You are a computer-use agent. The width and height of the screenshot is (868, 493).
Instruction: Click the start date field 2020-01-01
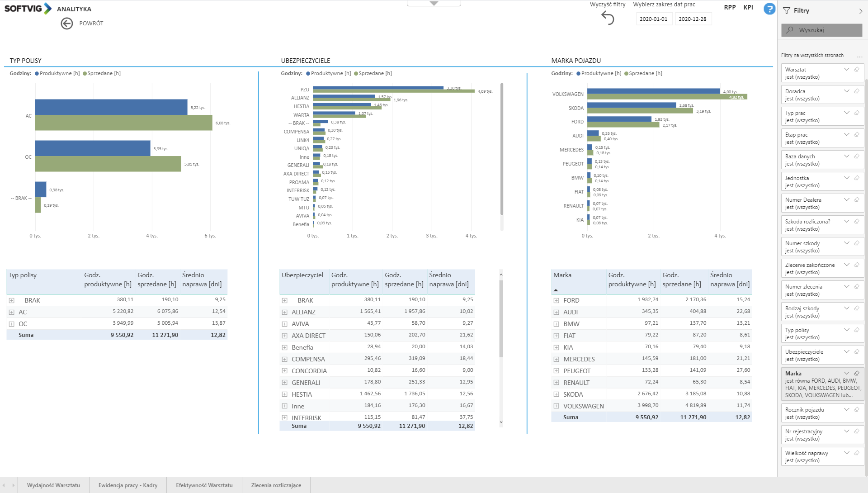click(x=653, y=19)
